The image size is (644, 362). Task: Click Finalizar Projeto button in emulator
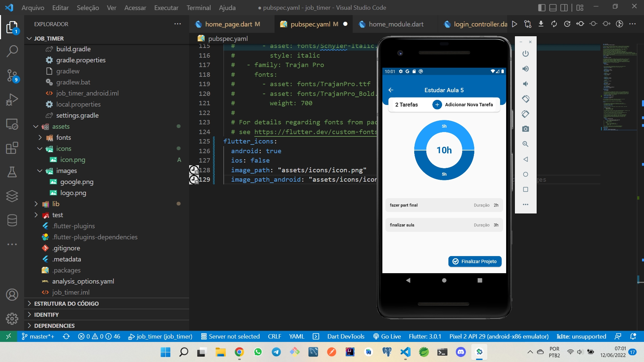pyautogui.click(x=475, y=261)
